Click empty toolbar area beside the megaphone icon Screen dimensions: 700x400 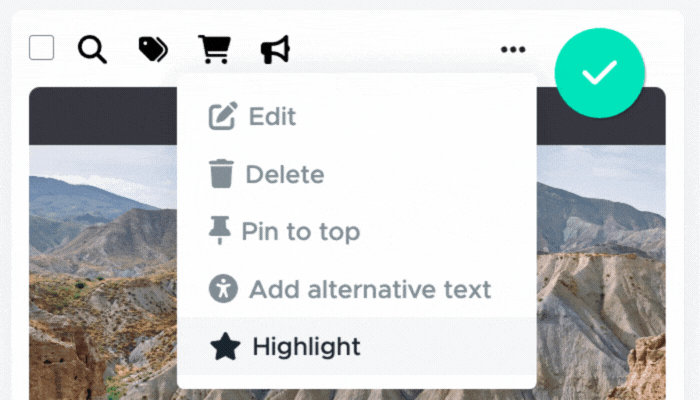click(x=395, y=49)
